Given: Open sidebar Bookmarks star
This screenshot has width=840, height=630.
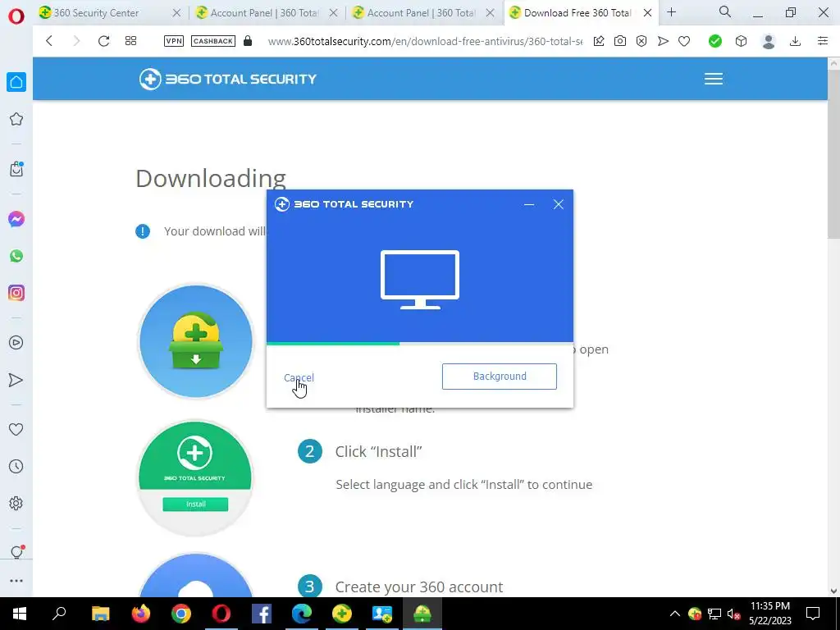Looking at the screenshot, I should [x=16, y=119].
